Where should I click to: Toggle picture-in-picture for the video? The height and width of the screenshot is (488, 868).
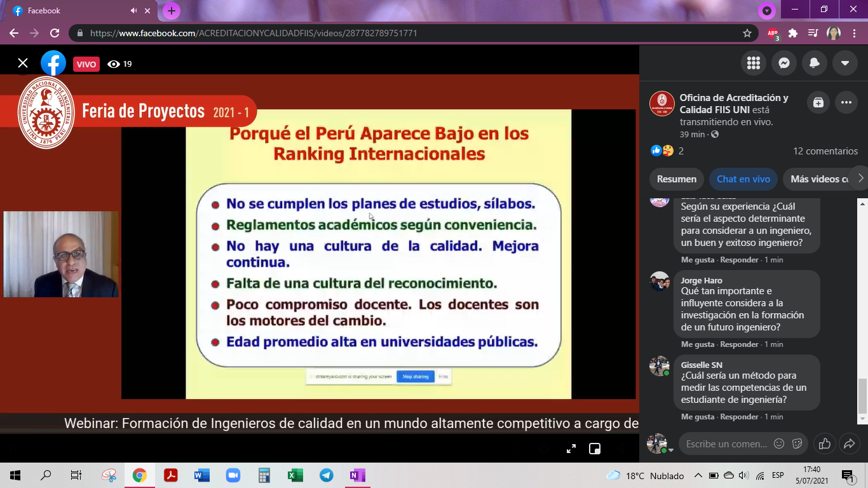pos(595,449)
